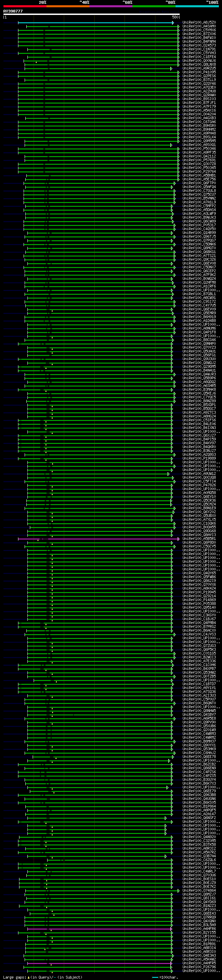Select the UniRef100_C5YVH3 label
The width and height of the screenshot is (222, 980).
pos(199,53)
